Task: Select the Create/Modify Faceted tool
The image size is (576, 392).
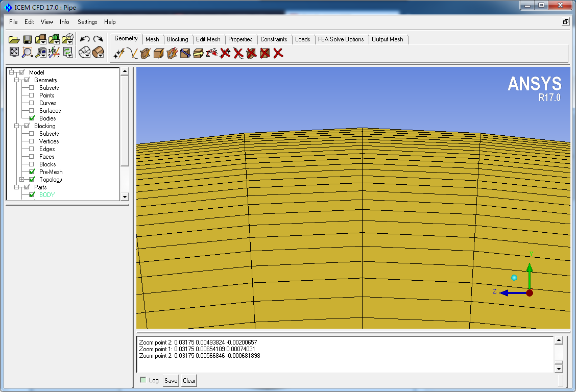Action: (x=172, y=54)
